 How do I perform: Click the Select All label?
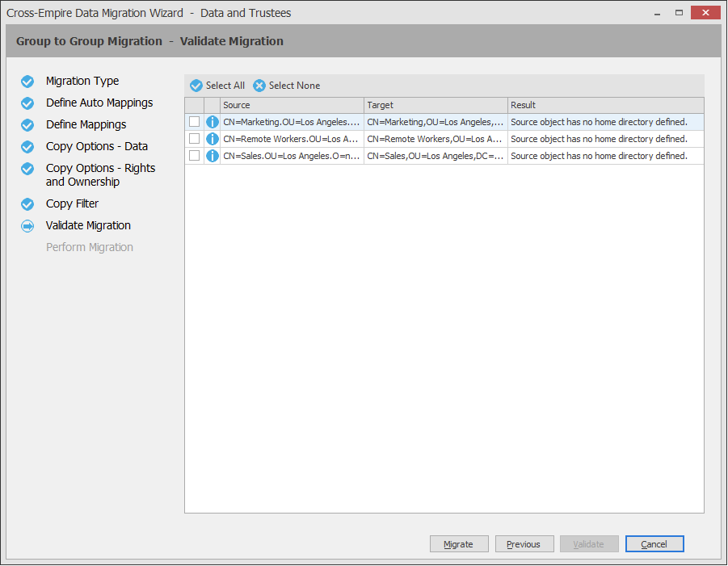coord(225,86)
